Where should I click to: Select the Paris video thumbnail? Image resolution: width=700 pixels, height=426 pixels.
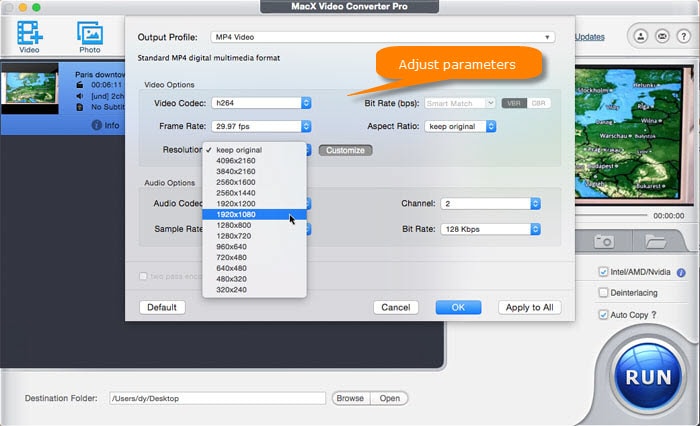point(29,88)
